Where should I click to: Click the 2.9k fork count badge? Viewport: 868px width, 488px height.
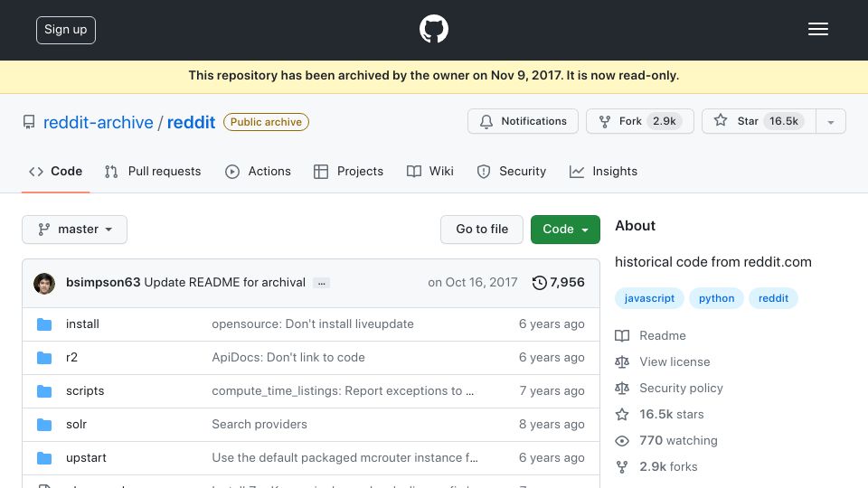665,121
